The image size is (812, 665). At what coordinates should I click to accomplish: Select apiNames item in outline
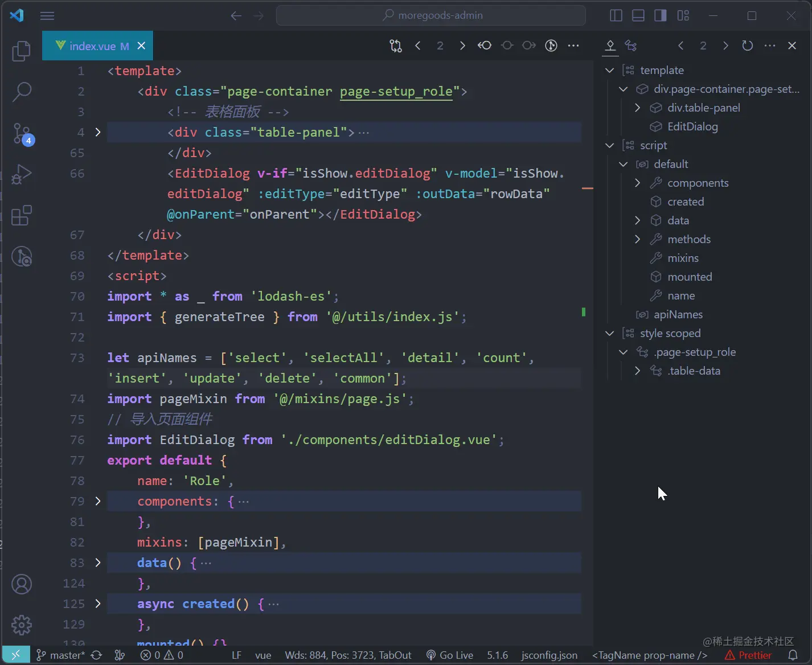click(678, 314)
